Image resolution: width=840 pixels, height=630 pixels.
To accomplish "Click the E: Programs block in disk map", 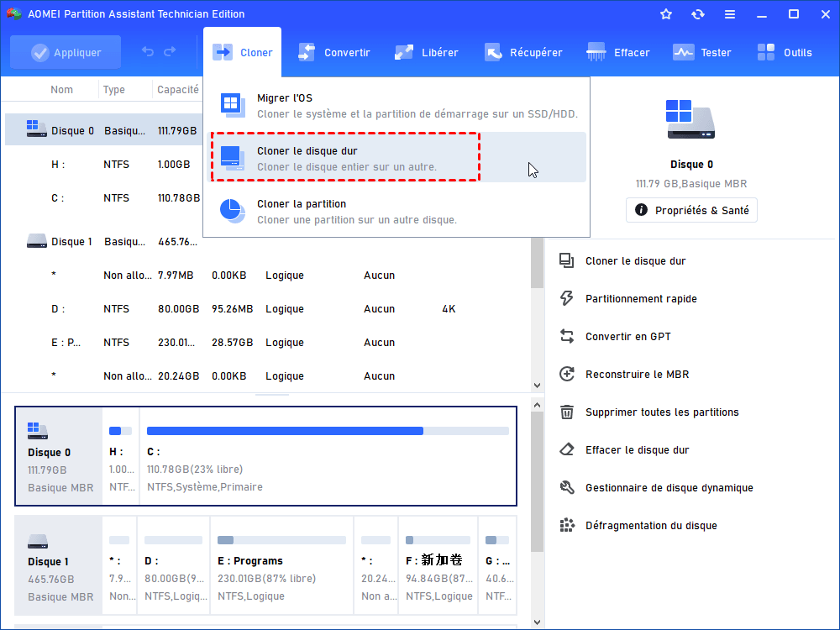I will [x=281, y=565].
